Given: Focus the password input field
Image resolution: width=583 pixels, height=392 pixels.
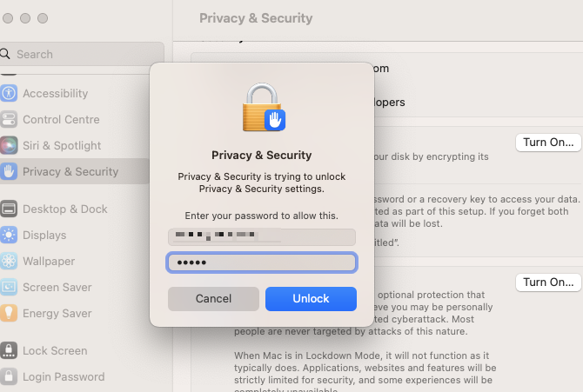Looking at the screenshot, I should click(x=262, y=262).
